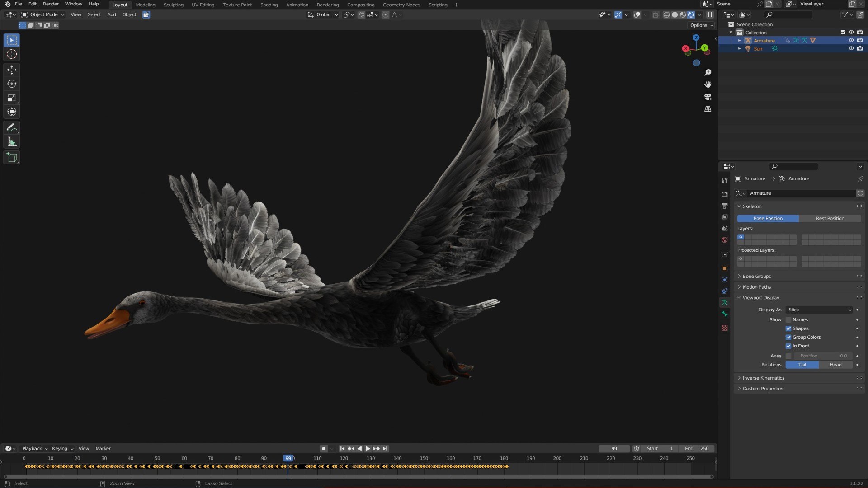
Task: Open the Render properties tab icon
Action: pos(725,194)
